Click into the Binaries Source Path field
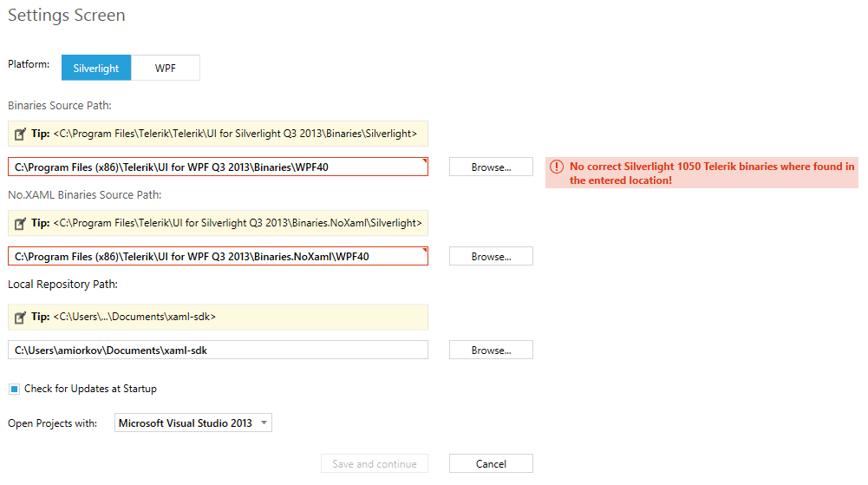868x485 pixels. coord(219,167)
